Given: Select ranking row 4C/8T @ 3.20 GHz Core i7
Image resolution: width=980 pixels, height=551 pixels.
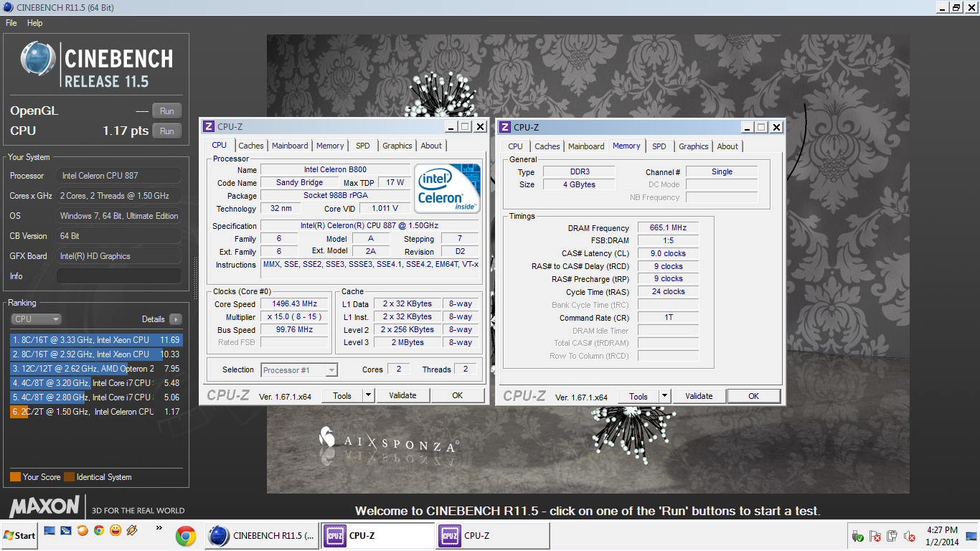Looking at the screenshot, I should tap(96, 383).
